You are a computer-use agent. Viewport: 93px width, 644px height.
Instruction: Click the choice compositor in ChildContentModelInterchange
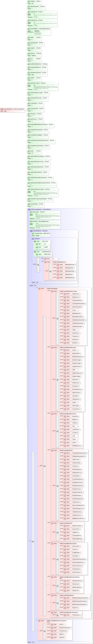(57, 319)
